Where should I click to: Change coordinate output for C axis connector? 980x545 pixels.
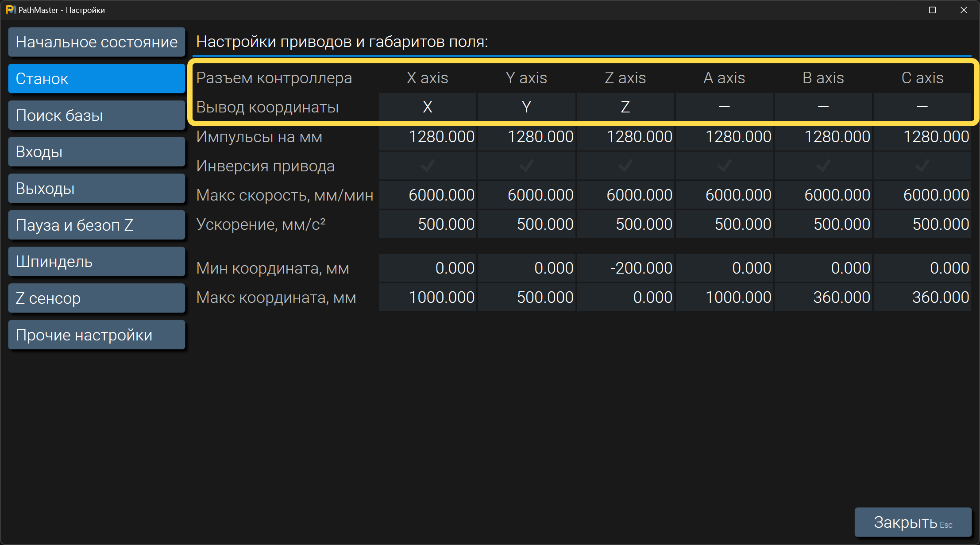click(x=922, y=107)
